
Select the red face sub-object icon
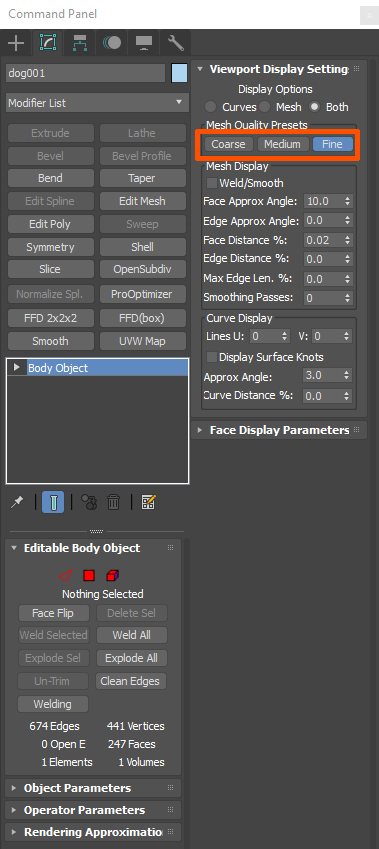pos(89,575)
